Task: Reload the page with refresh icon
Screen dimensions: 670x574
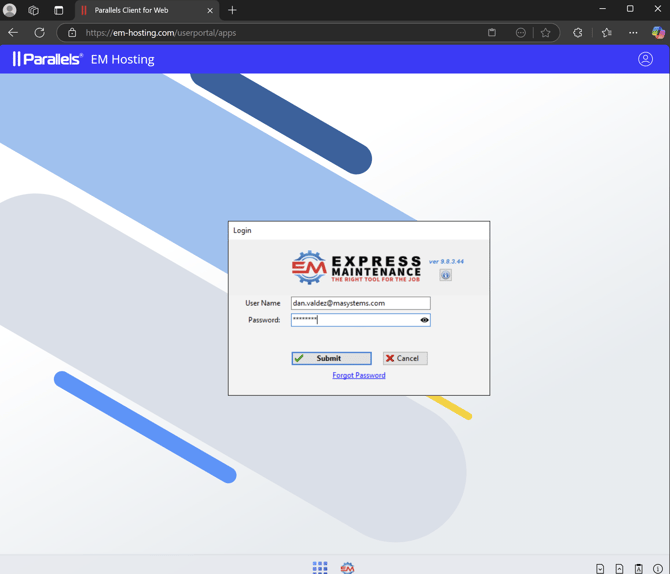Action: (x=39, y=33)
